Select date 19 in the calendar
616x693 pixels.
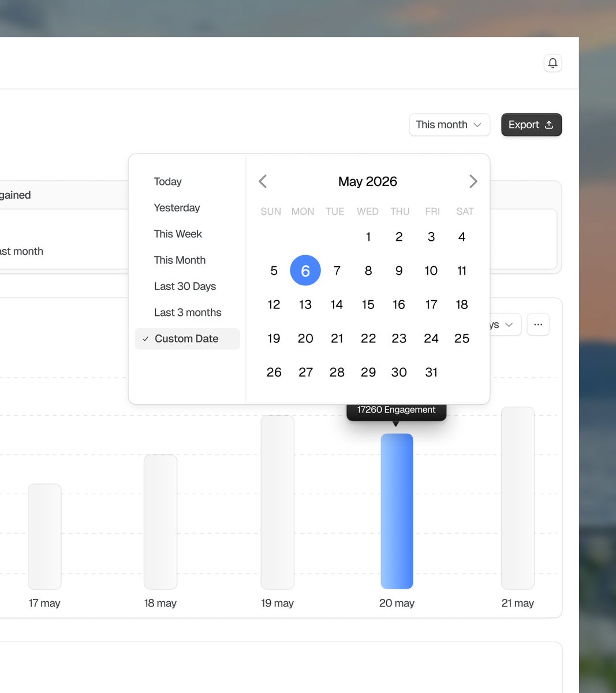pos(274,338)
